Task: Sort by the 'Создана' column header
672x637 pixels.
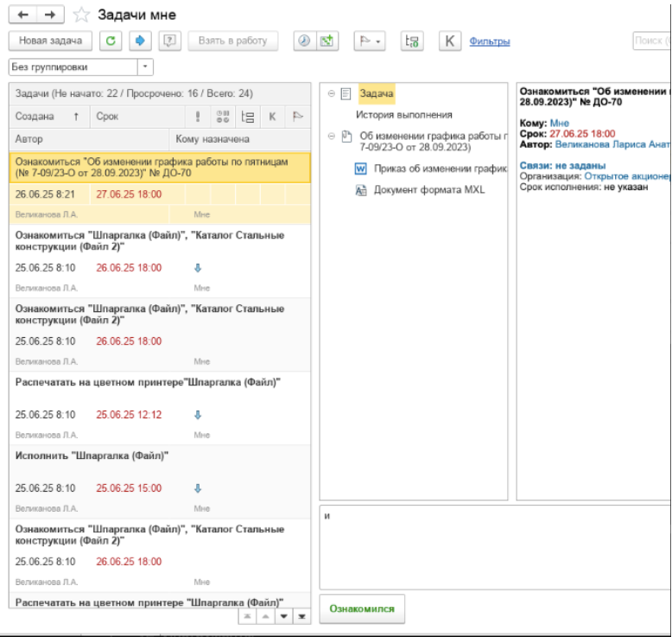Action: pos(35,117)
